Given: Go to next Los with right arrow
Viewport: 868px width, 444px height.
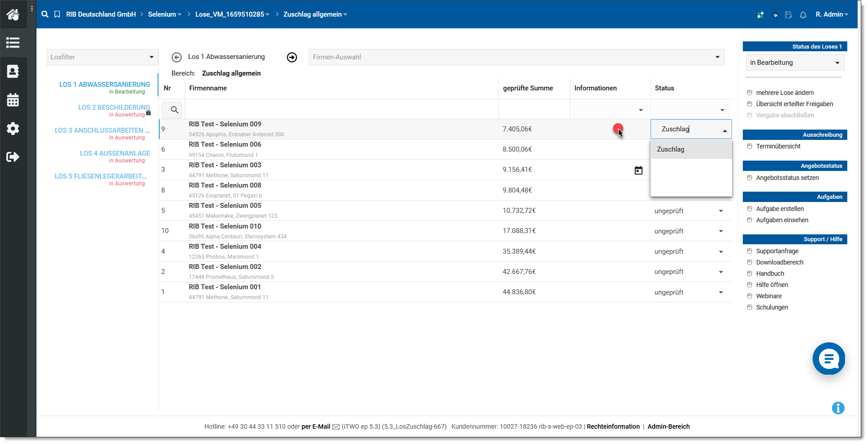Looking at the screenshot, I should [x=292, y=57].
